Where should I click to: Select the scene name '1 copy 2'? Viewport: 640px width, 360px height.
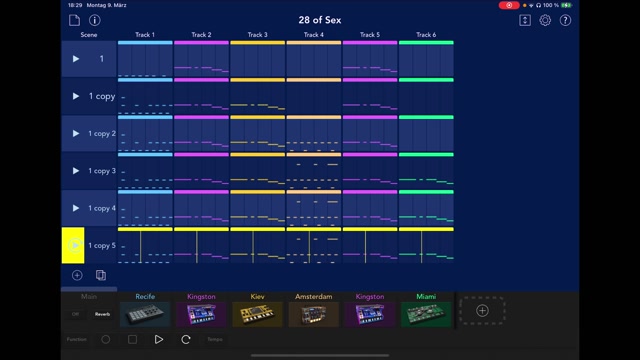tap(102, 133)
